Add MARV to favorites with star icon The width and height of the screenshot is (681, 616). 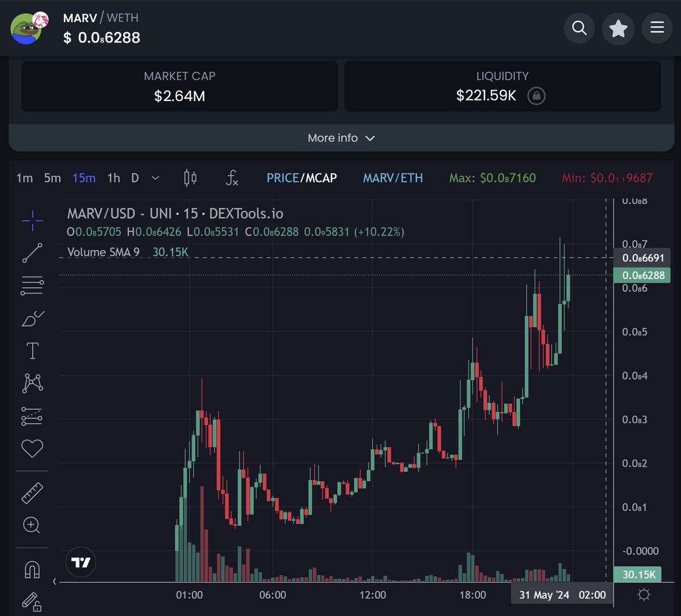pyautogui.click(x=618, y=28)
